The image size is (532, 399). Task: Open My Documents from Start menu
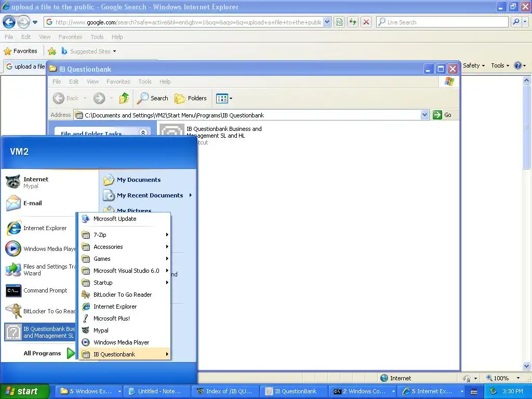[132, 180]
